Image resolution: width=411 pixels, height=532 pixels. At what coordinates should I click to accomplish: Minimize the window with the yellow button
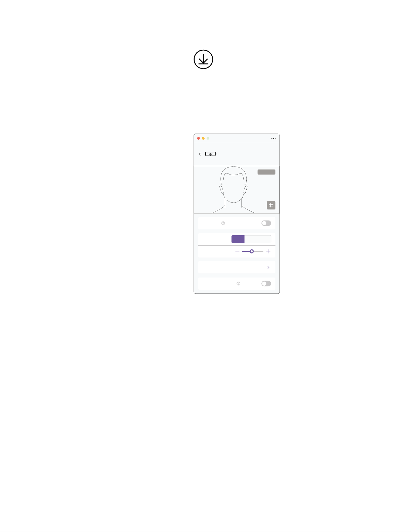[203, 138]
